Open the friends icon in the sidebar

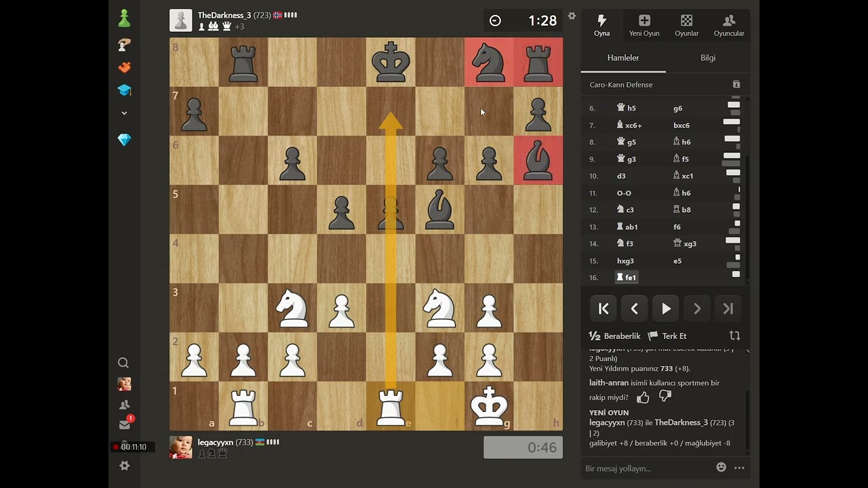[x=124, y=405]
